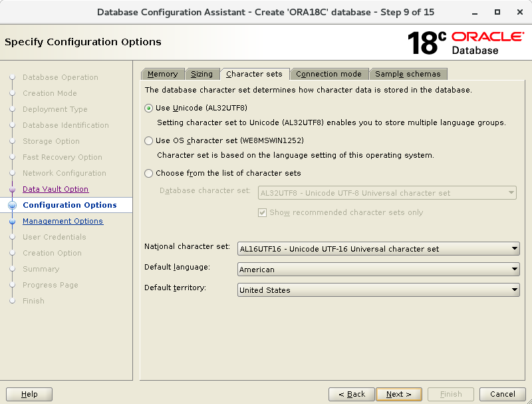Maximize the Database Configuration Assistant window
Viewport: 532px width, 404px height.
[497, 12]
